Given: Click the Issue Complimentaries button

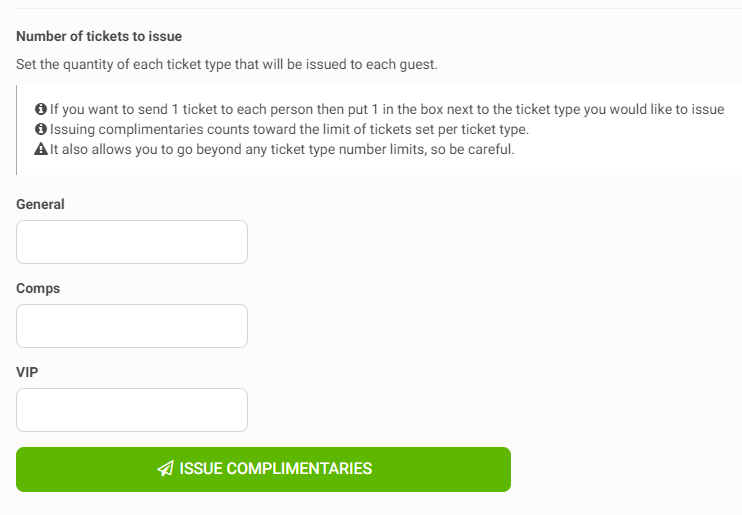Looking at the screenshot, I should 264,470.
